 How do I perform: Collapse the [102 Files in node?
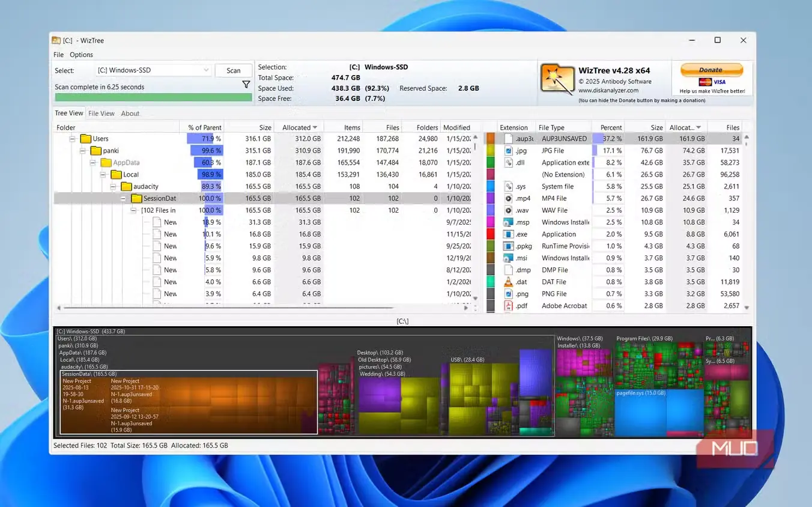point(134,210)
